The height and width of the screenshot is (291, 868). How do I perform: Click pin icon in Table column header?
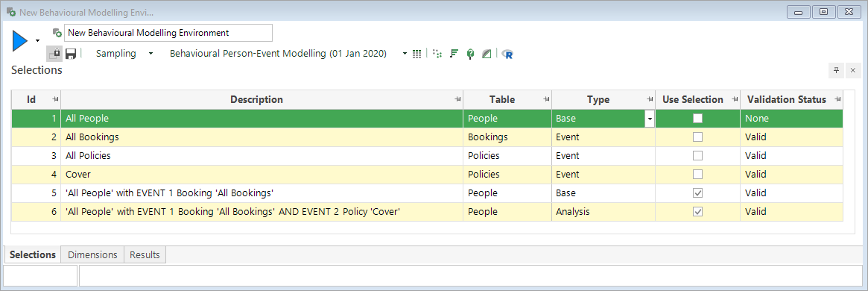[x=546, y=99]
